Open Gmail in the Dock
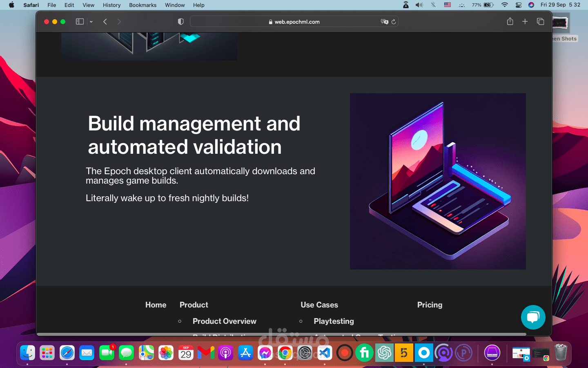This screenshot has width=588, height=368. tap(206, 352)
